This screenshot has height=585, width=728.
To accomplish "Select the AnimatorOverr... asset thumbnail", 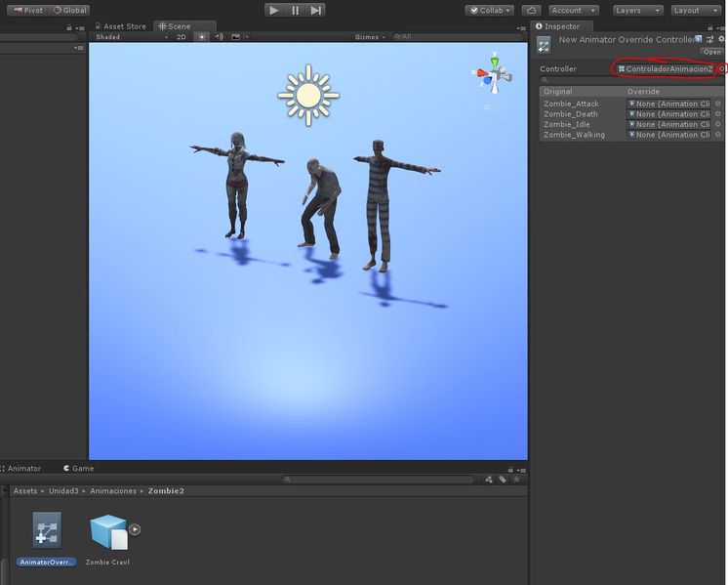I will [x=47, y=530].
